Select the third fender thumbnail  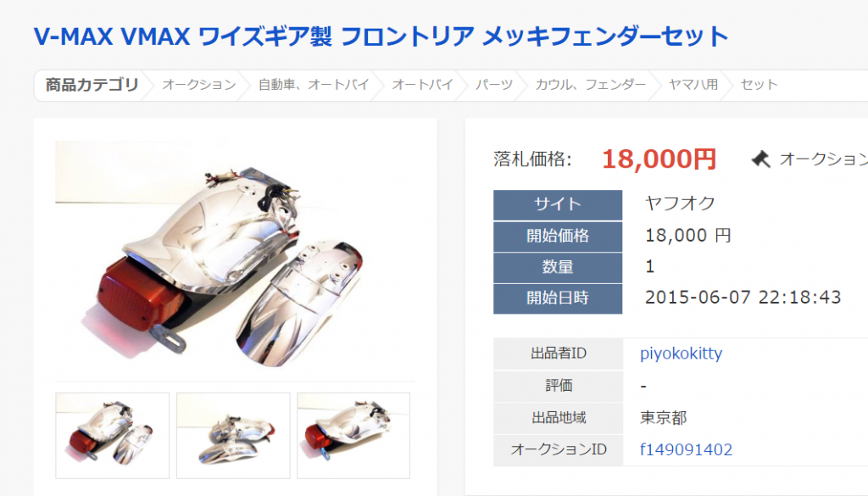(x=353, y=436)
